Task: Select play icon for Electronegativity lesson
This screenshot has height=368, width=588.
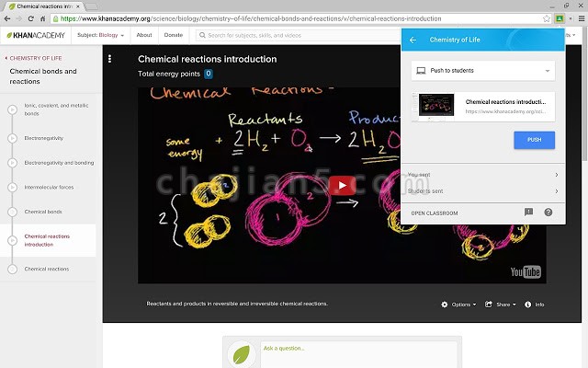Action: 12,138
